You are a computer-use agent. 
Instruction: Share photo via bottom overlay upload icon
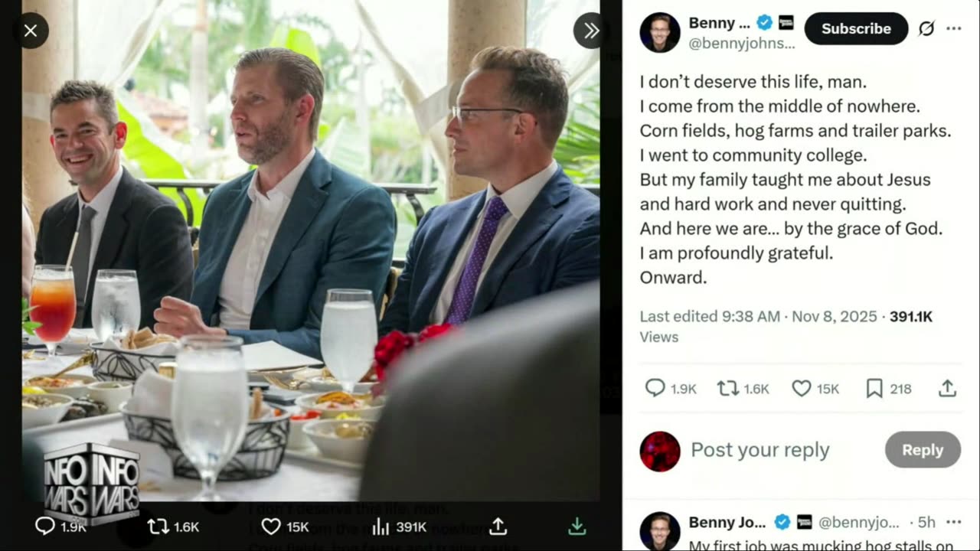coord(498,527)
